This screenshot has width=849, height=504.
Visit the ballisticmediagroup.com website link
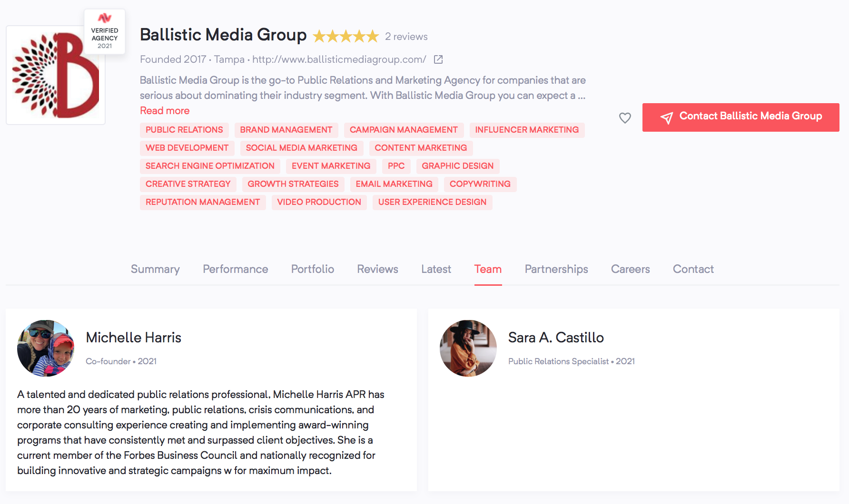point(339,59)
